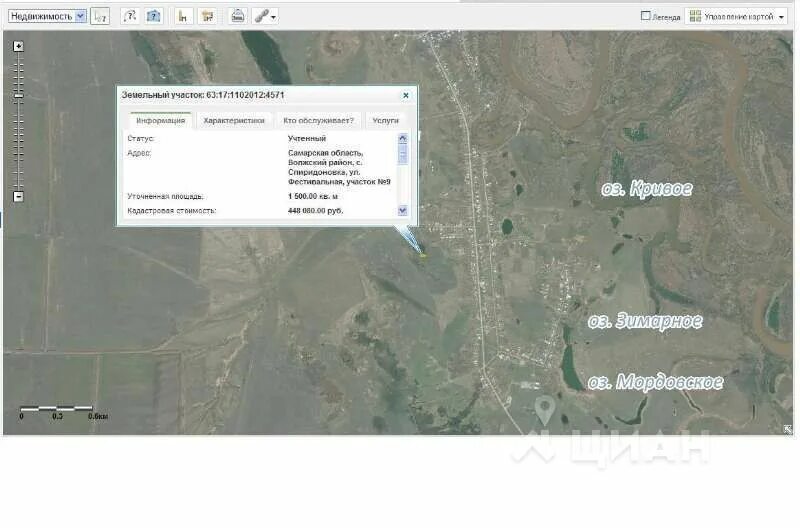Switch to the Информация tab
The width and height of the screenshot is (800, 528).
tap(160, 120)
